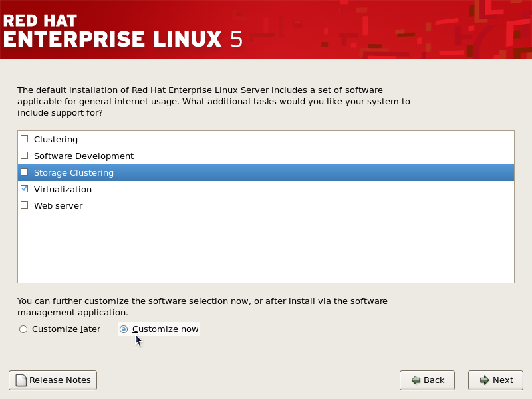
Task: Proceed with the Next button
Action: tap(495, 380)
